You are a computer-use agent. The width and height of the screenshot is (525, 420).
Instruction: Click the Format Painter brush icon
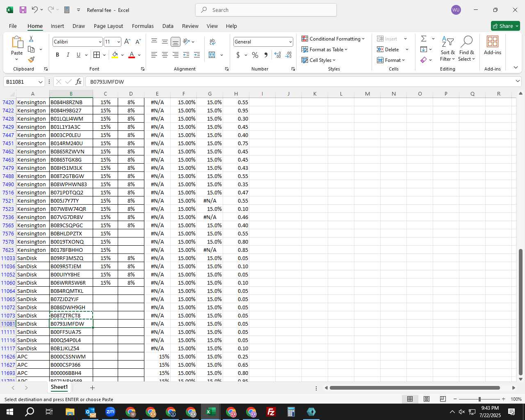pos(31,59)
